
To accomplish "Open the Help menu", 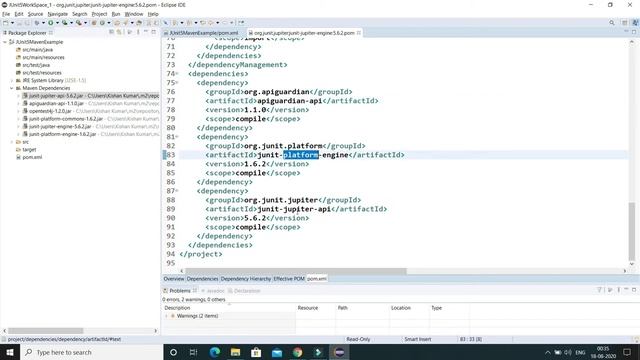I will (153, 14).
